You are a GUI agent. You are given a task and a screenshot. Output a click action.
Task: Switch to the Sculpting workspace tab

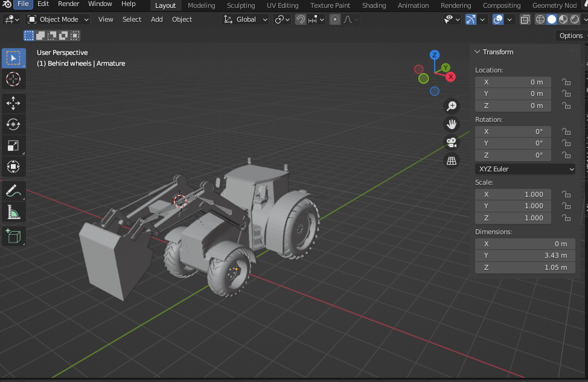tap(241, 5)
